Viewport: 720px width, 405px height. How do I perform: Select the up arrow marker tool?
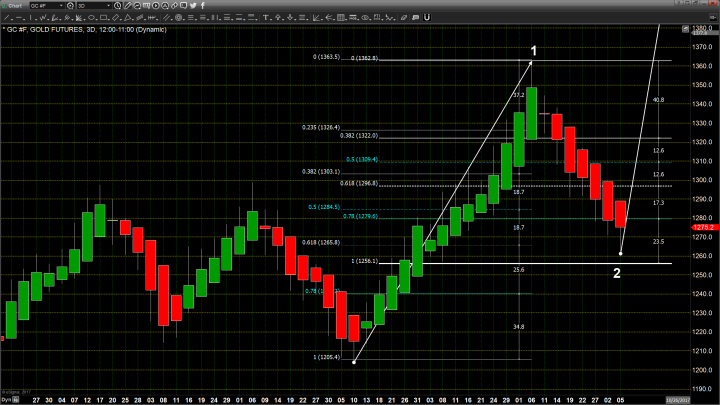click(x=278, y=17)
